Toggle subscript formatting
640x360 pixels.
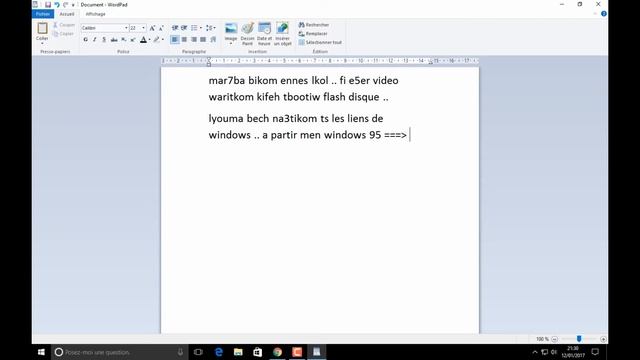(124, 40)
